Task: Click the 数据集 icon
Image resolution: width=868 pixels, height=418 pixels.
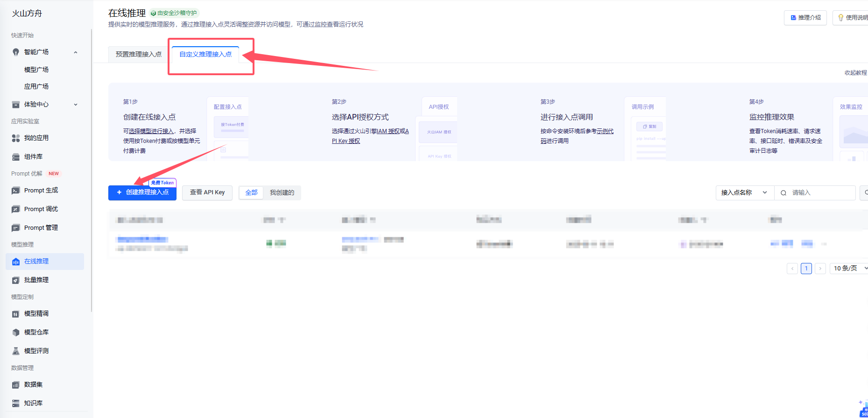Action: [x=16, y=384]
